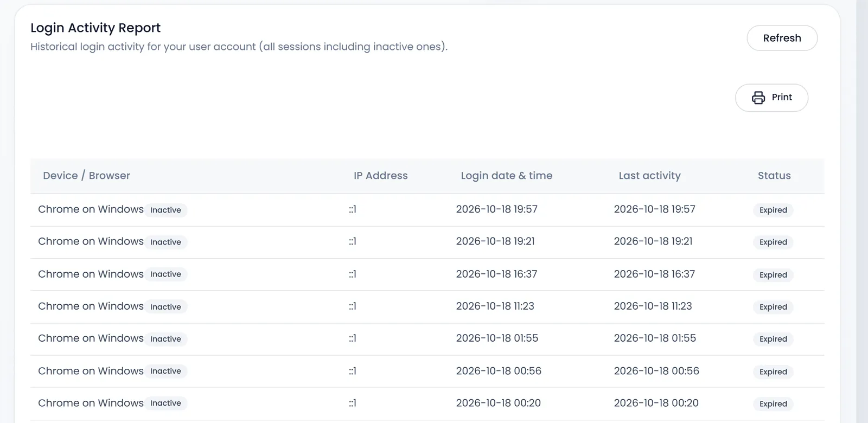Click the Print button
This screenshot has height=423, width=868.
click(771, 98)
